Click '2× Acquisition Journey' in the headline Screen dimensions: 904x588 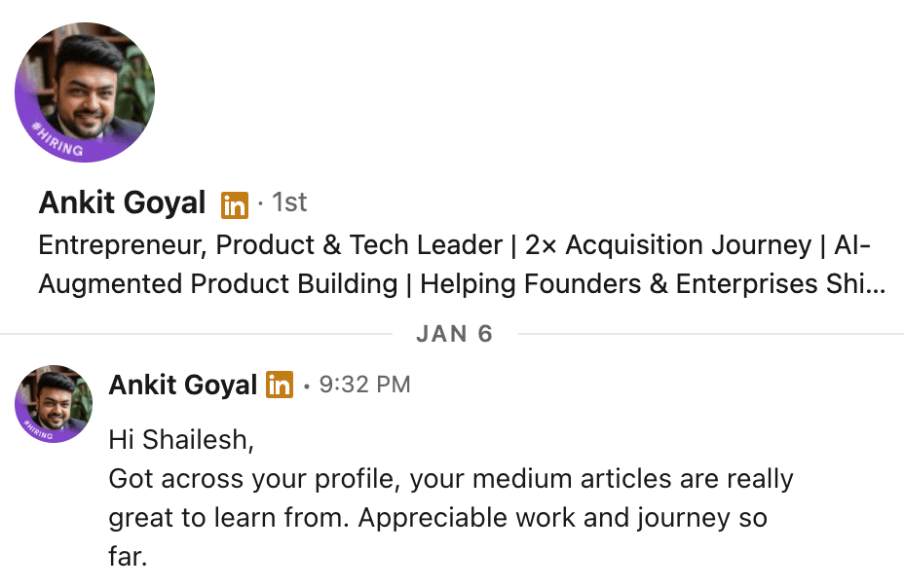point(668,245)
